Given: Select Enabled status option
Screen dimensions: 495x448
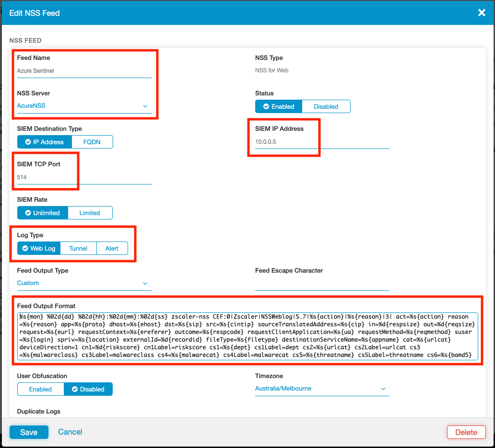Looking at the screenshot, I should click(278, 106).
